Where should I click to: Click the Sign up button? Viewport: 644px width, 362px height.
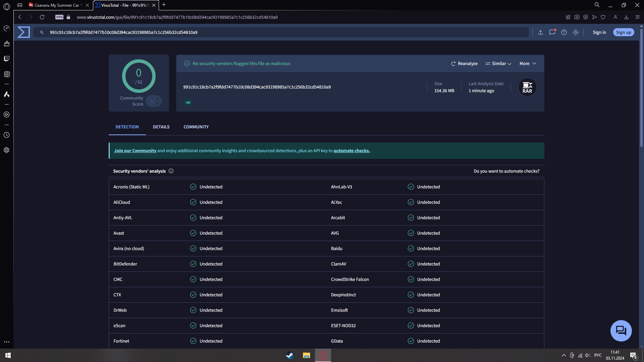(624, 33)
